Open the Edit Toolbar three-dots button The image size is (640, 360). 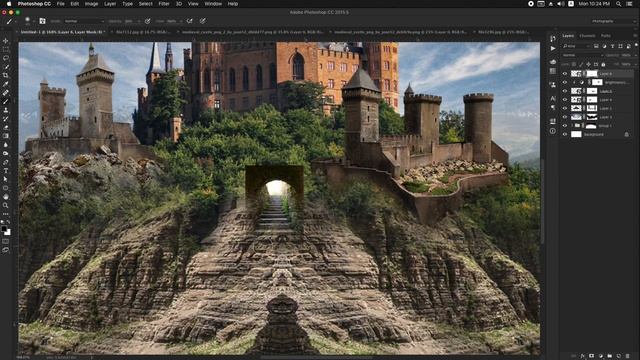tap(6, 214)
